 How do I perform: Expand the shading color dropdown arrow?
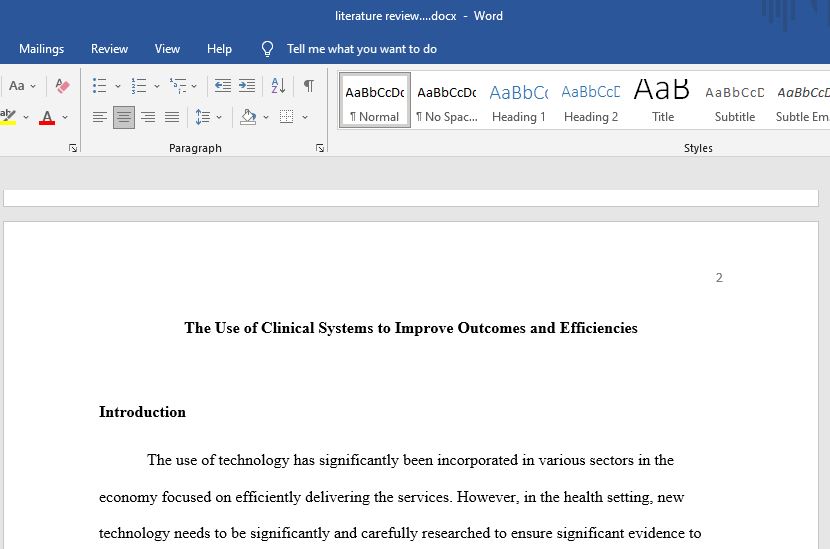point(266,117)
